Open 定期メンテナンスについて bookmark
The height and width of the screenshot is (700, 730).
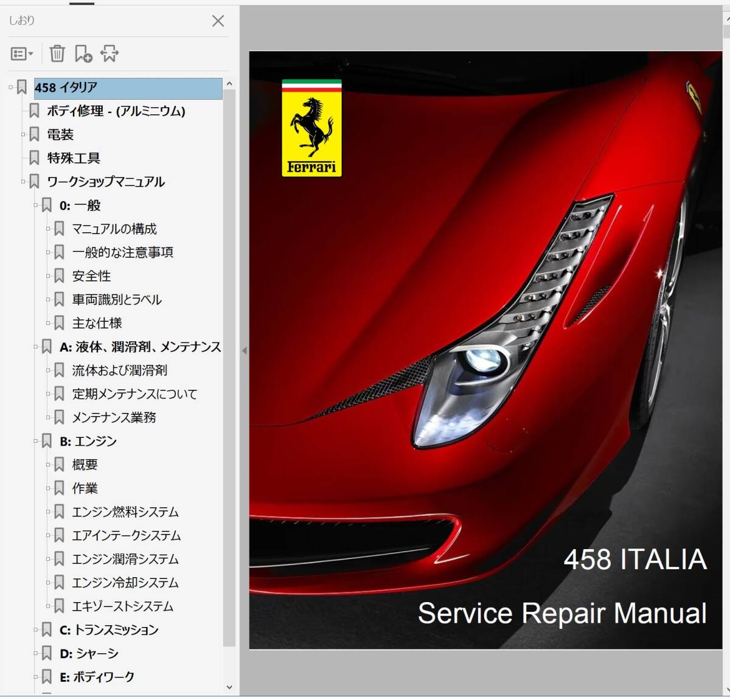[134, 394]
